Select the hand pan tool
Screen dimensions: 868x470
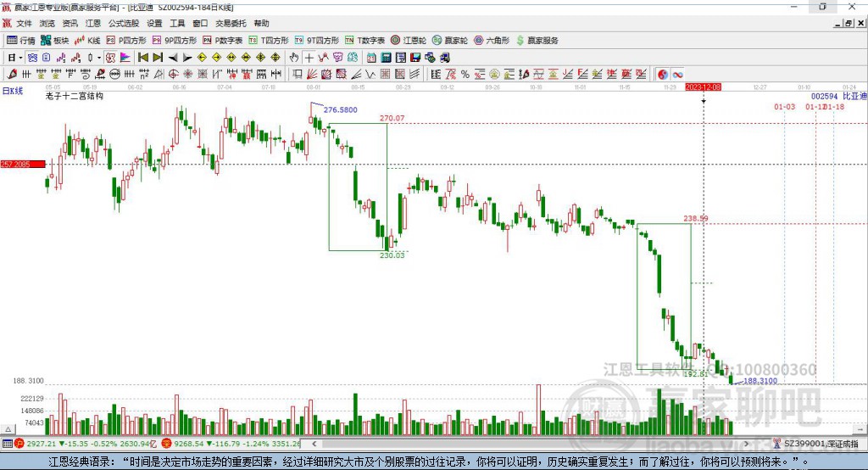[294, 58]
